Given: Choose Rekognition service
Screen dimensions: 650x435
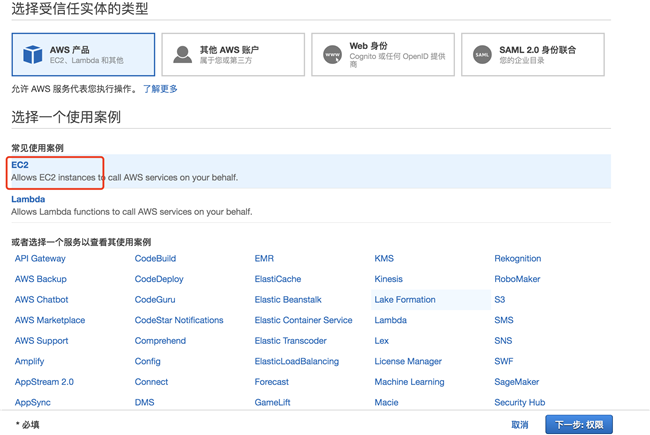Looking at the screenshot, I should coord(518,258).
